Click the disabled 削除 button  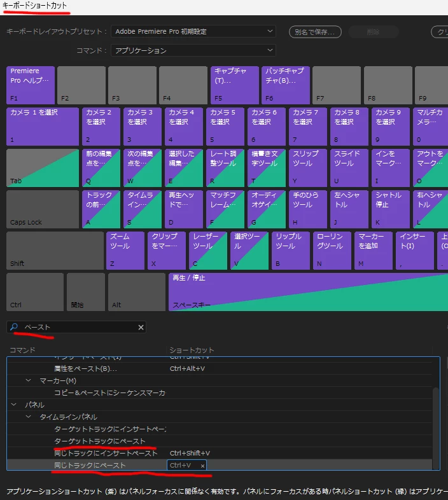click(374, 32)
